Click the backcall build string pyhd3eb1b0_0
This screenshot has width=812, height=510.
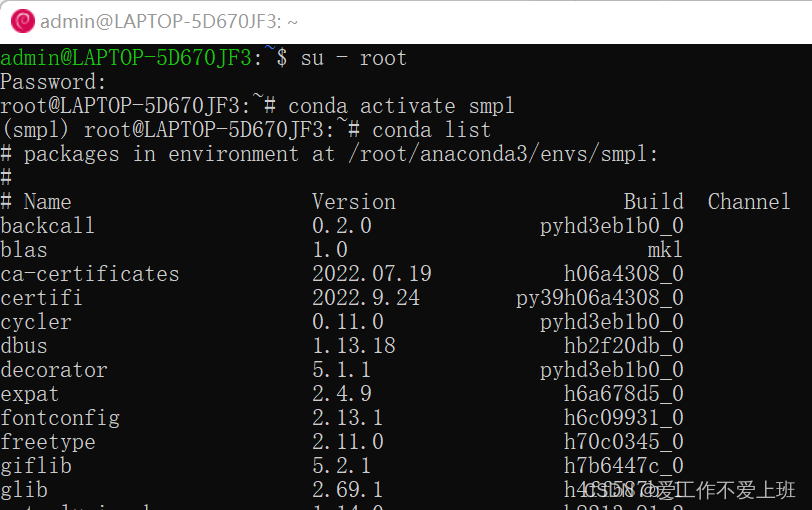[612, 226]
